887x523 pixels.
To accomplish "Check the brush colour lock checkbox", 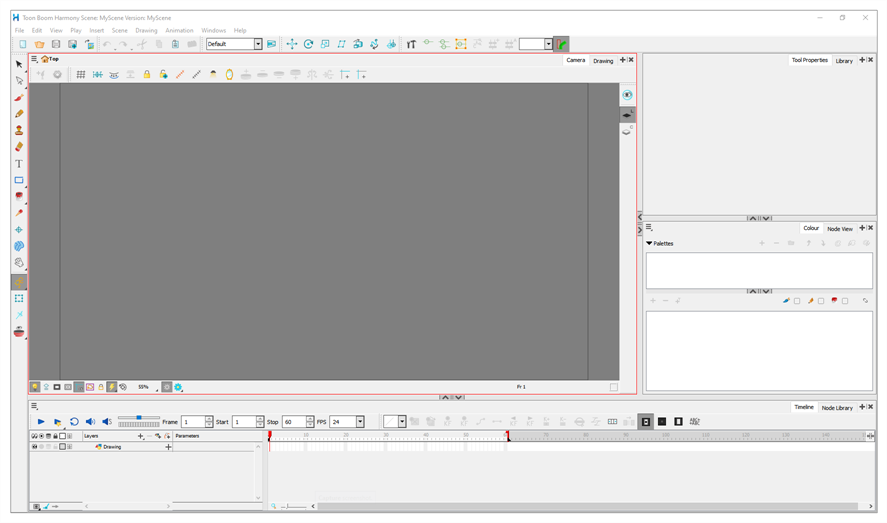I will point(797,301).
